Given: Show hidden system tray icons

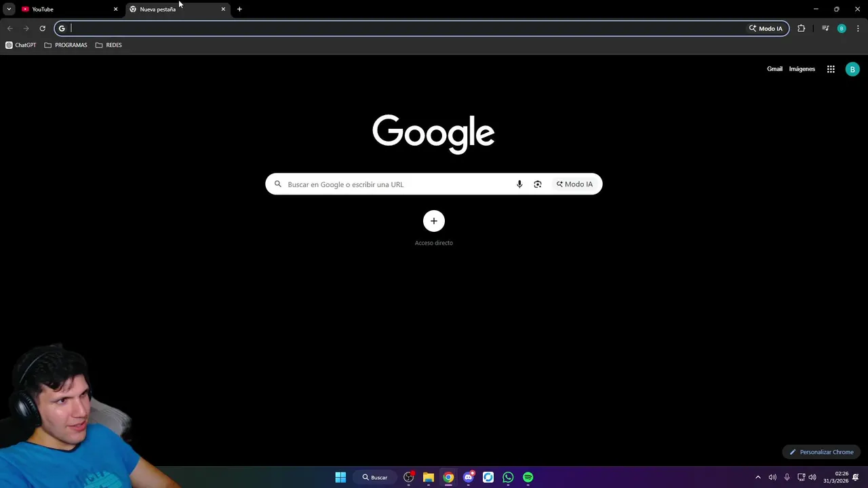Looking at the screenshot, I should (x=758, y=477).
